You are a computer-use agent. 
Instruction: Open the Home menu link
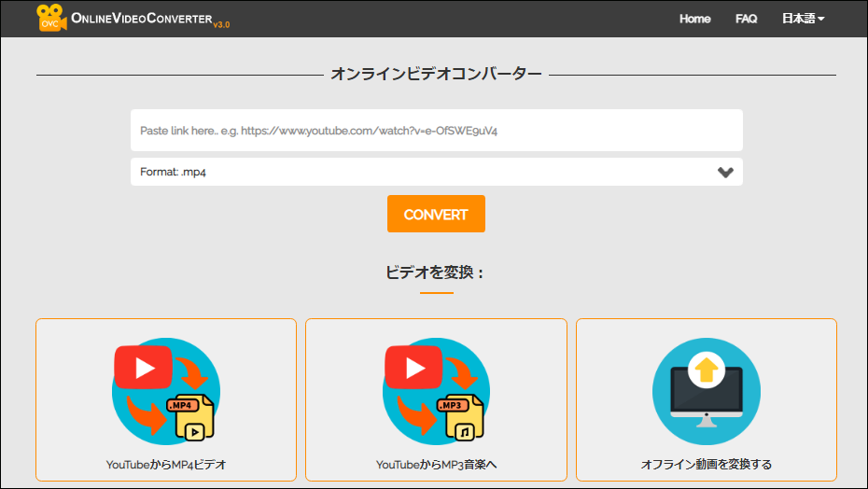click(694, 19)
